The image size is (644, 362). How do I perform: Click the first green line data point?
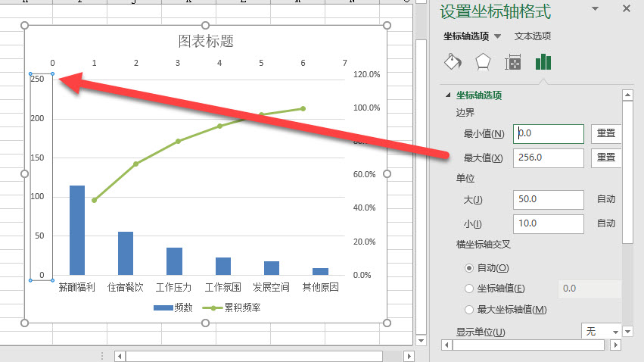click(x=95, y=200)
